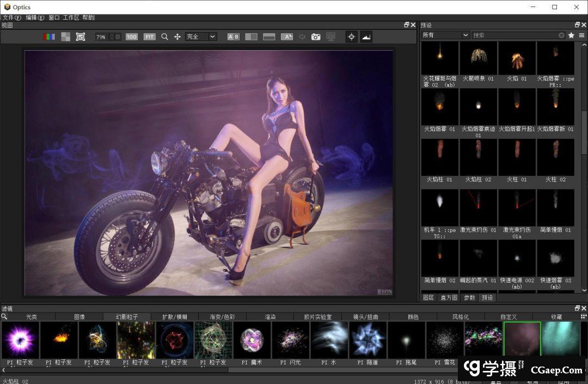Toggle the horizontal split comparison view
Image resolution: width=588 pixels, height=384 pixels.
pos(269,37)
